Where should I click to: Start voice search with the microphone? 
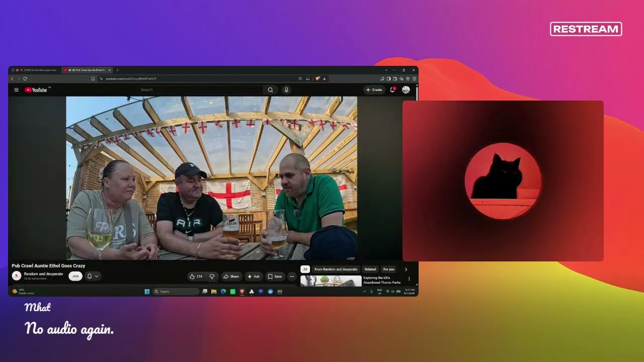coord(286,90)
